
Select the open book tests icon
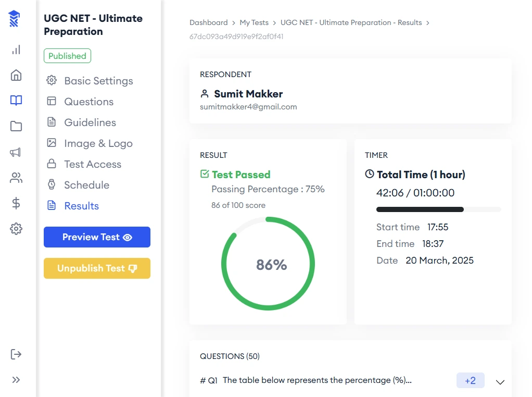tap(16, 101)
